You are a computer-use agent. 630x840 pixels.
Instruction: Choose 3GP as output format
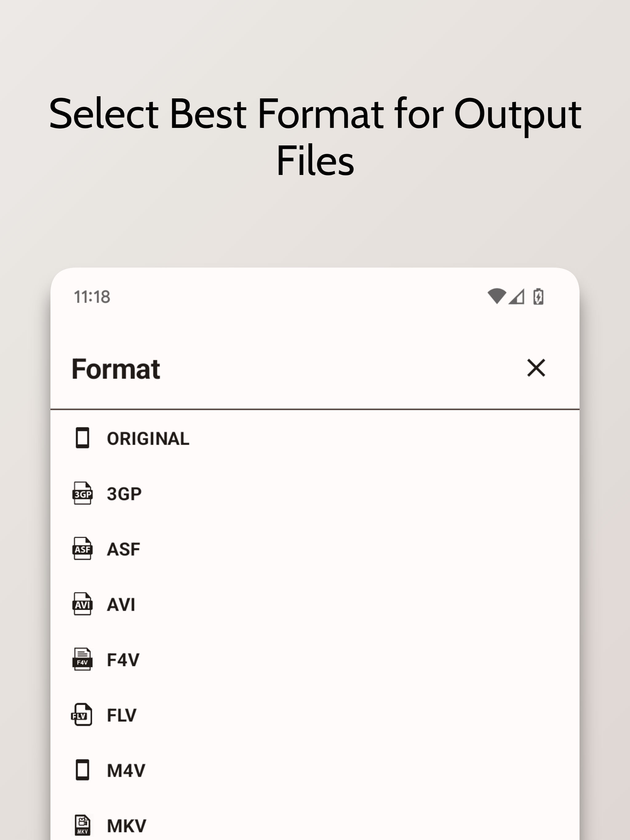(x=124, y=494)
